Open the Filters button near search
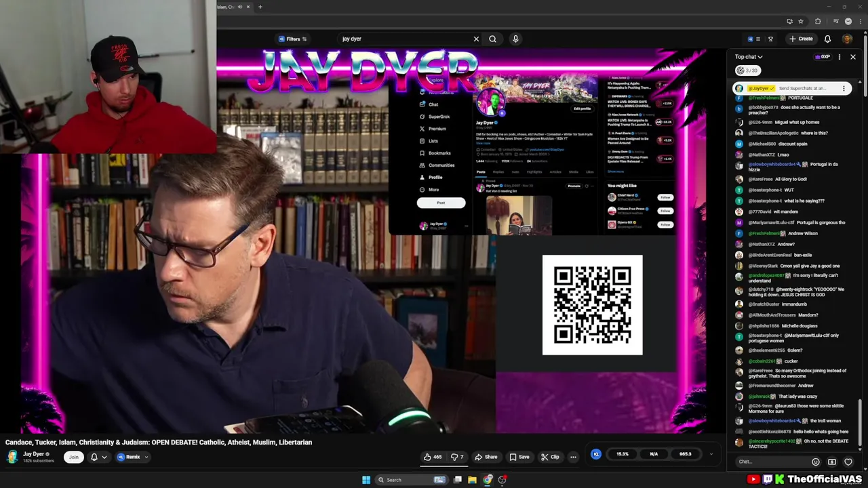Viewport: 868px width, 488px height. 292,39
